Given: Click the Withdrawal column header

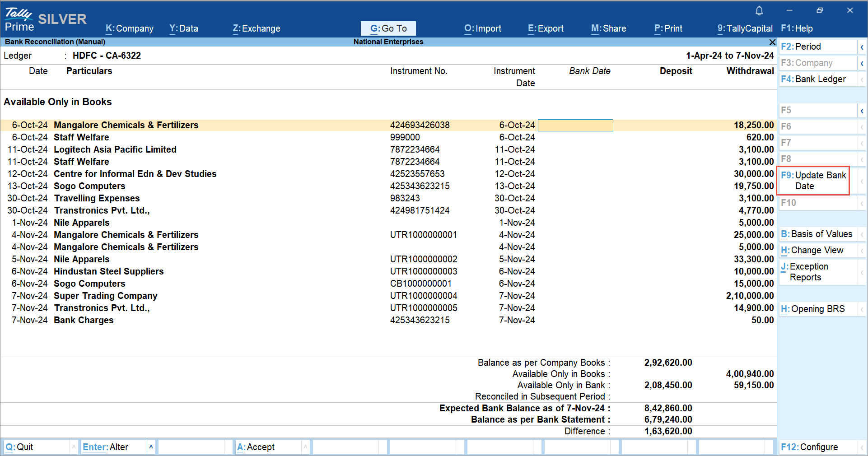Looking at the screenshot, I should 750,71.
